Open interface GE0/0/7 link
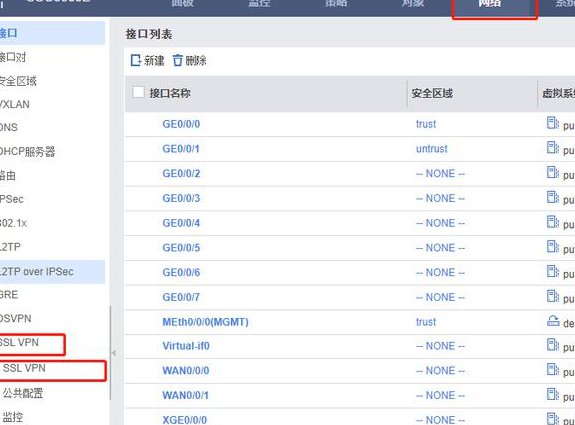The width and height of the screenshot is (575, 425). (x=181, y=297)
